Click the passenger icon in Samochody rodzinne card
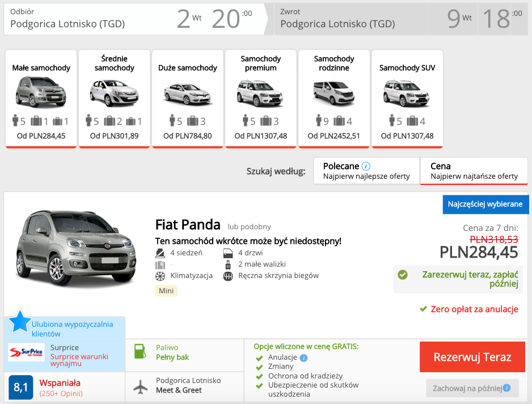532x404 pixels. pyautogui.click(x=319, y=120)
